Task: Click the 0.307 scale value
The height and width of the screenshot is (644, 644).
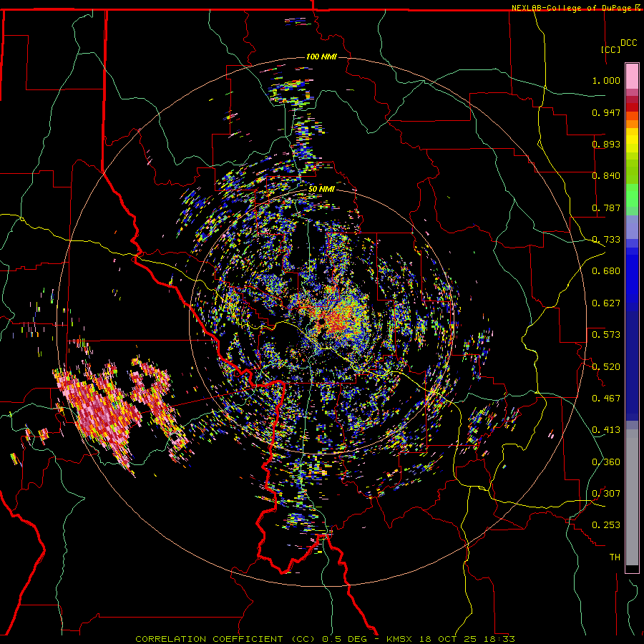Action: coord(606,493)
